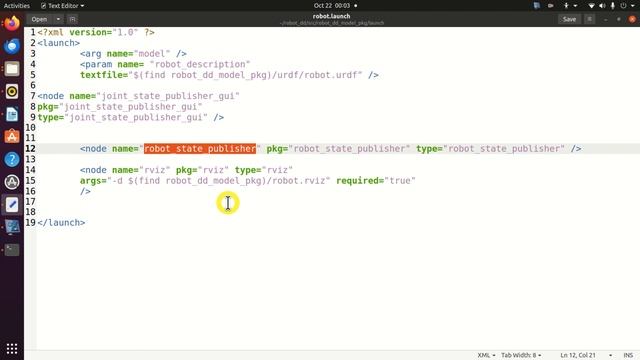The height and width of the screenshot is (360, 640).
Task: Click the "model" arg name value
Action: coord(152,53)
